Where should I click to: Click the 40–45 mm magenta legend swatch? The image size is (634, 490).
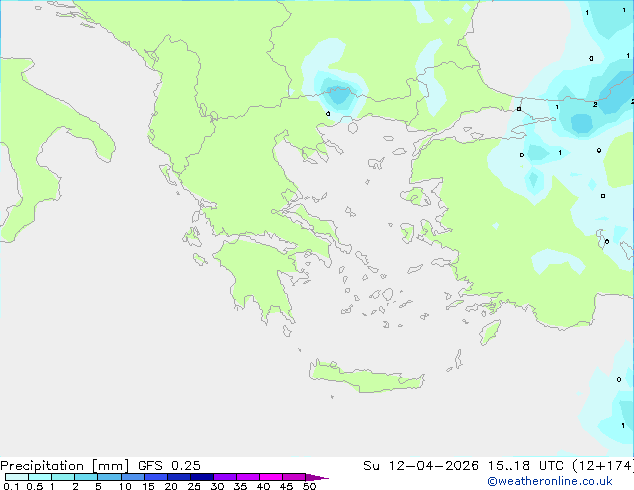[x=271, y=477]
